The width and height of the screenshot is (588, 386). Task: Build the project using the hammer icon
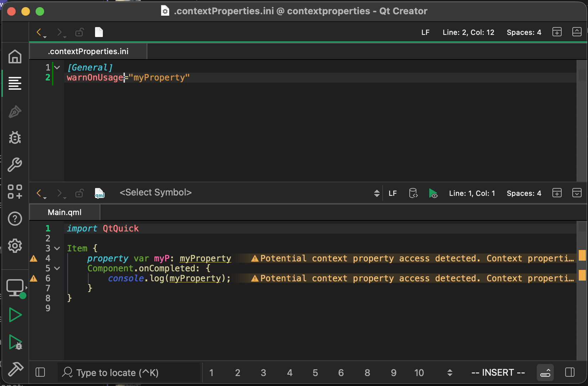tap(15, 369)
